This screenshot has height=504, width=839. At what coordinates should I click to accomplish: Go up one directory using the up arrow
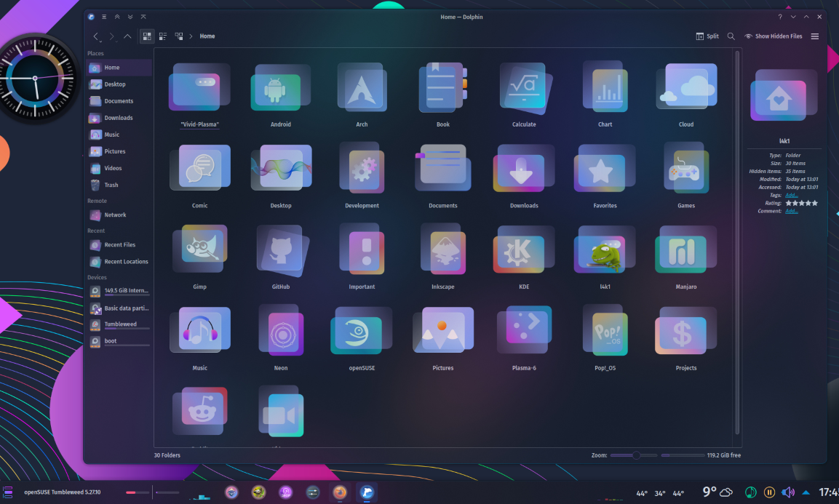click(x=127, y=36)
